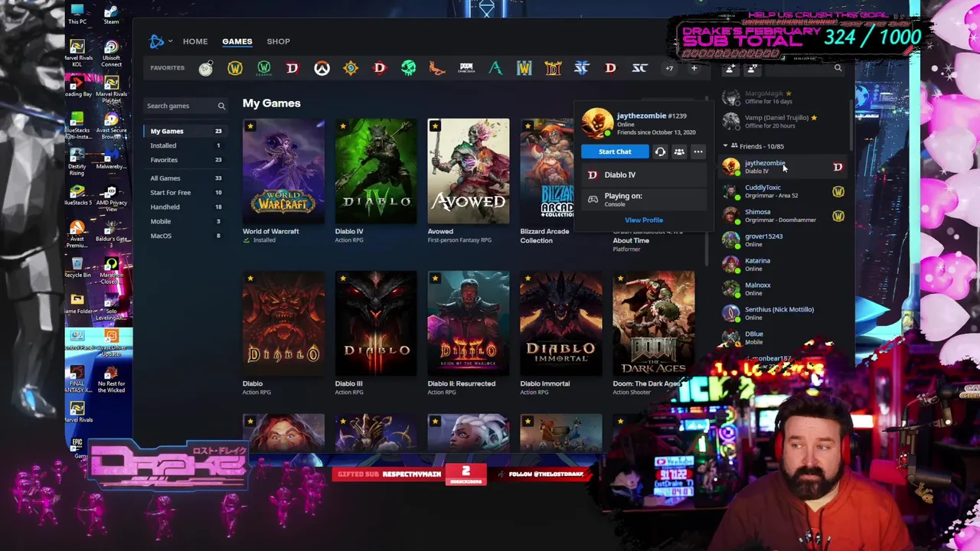Image resolution: width=980 pixels, height=551 pixels.
Task: Toggle favorite star on Diablo III tile
Action: coord(343,279)
